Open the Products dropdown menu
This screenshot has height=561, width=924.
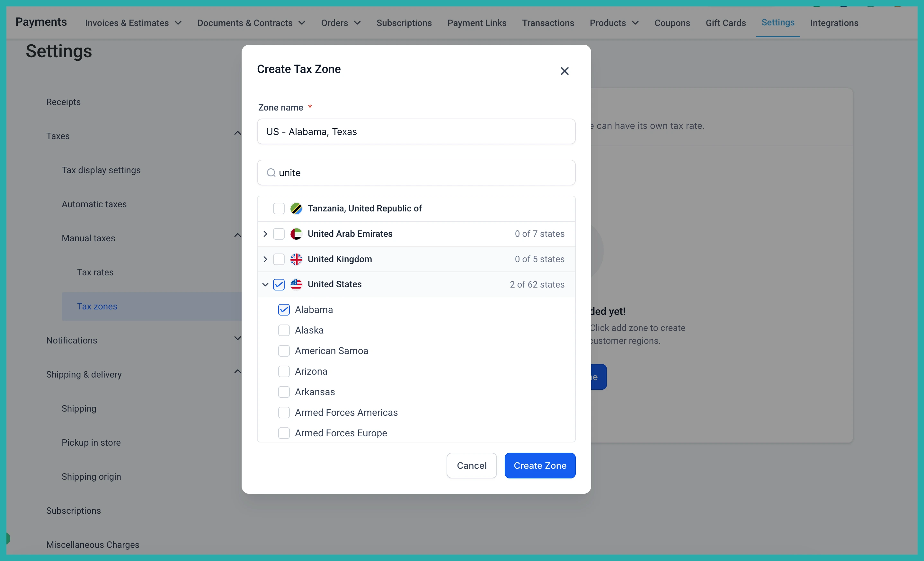pyautogui.click(x=614, y=23)
